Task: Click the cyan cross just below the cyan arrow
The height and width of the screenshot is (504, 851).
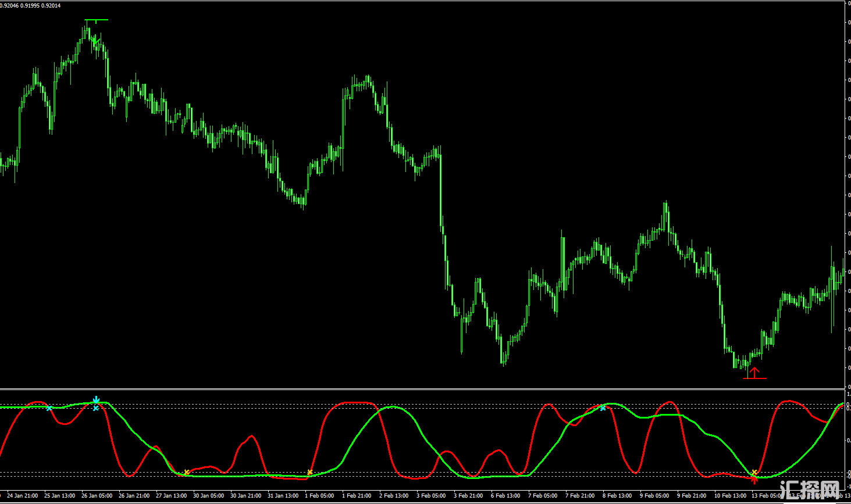Action: (96, 408)
